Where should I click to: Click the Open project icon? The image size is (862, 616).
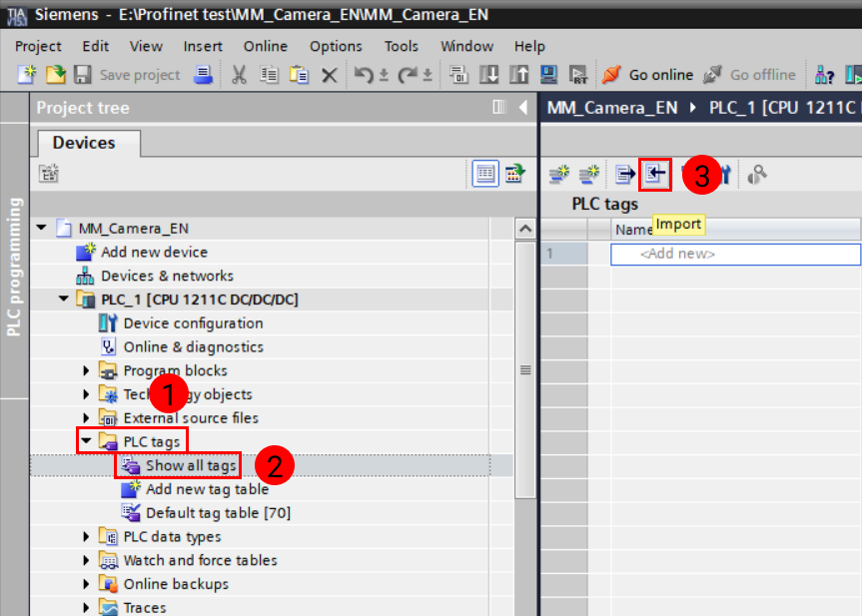(56, 74)
